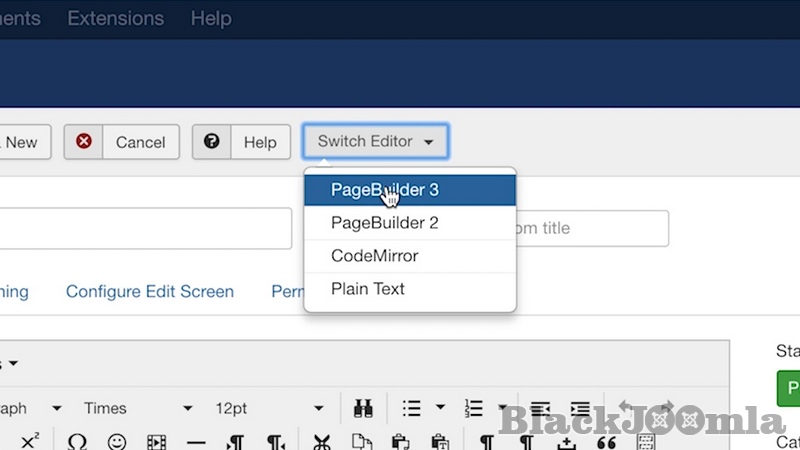This screenshot has width=800, height=450.
Task: Expand the bulleted list style arrow
Action: point(440,408)
